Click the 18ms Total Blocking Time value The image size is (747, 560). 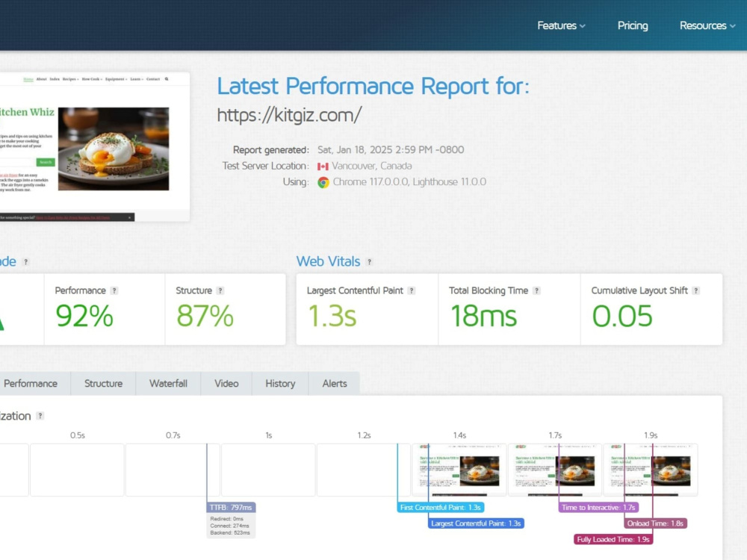coord(483,316)
